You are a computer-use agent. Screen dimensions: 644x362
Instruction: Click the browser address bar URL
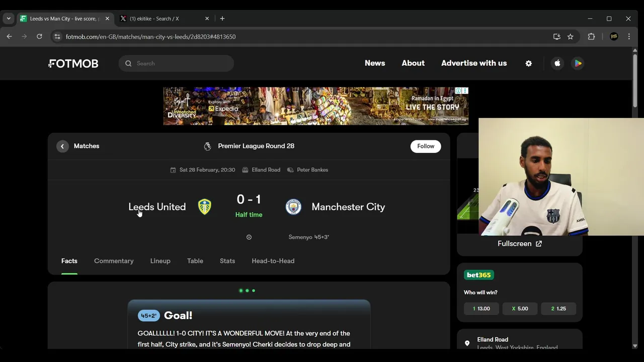(x=150, y=37)
